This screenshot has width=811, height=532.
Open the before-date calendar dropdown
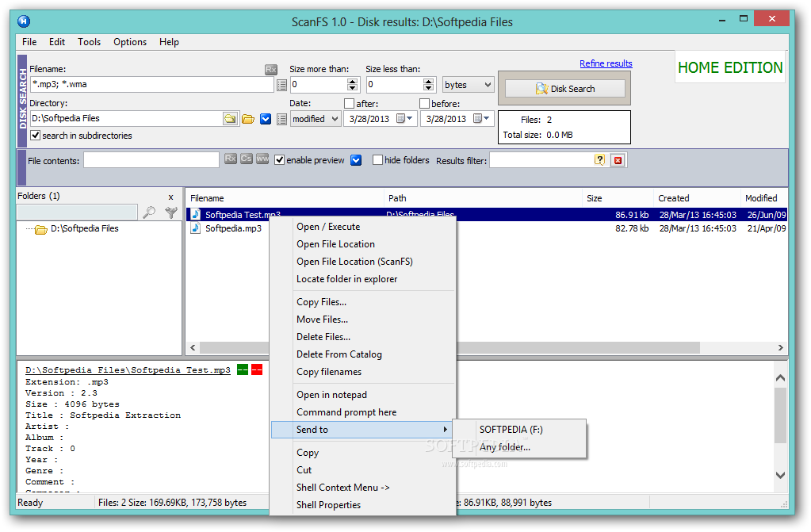(481, 118)
